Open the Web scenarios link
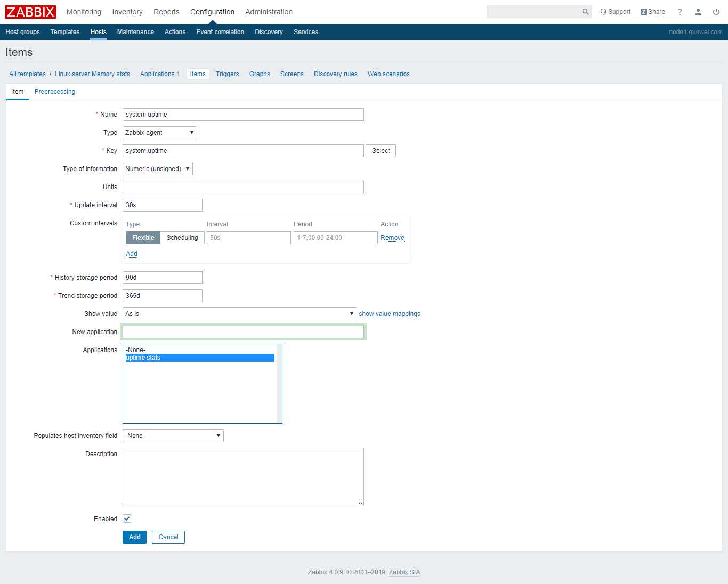This screenshot has width=728, height=584. point(389,74)
